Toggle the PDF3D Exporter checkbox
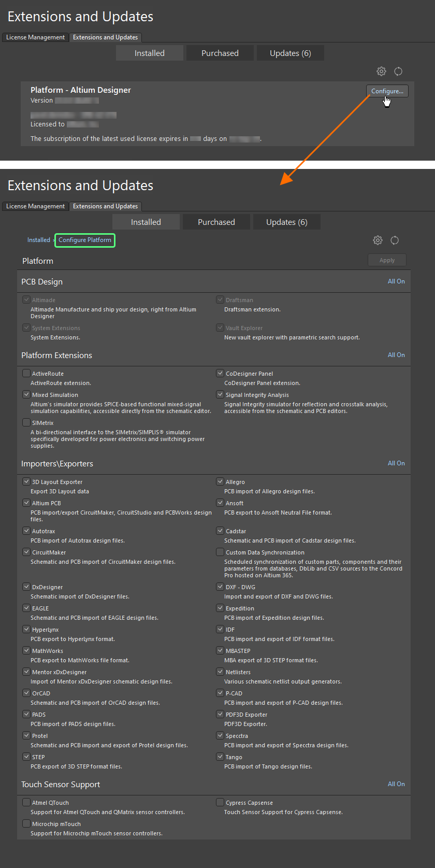This screenshot has height=868, width=435. point(220,714)
